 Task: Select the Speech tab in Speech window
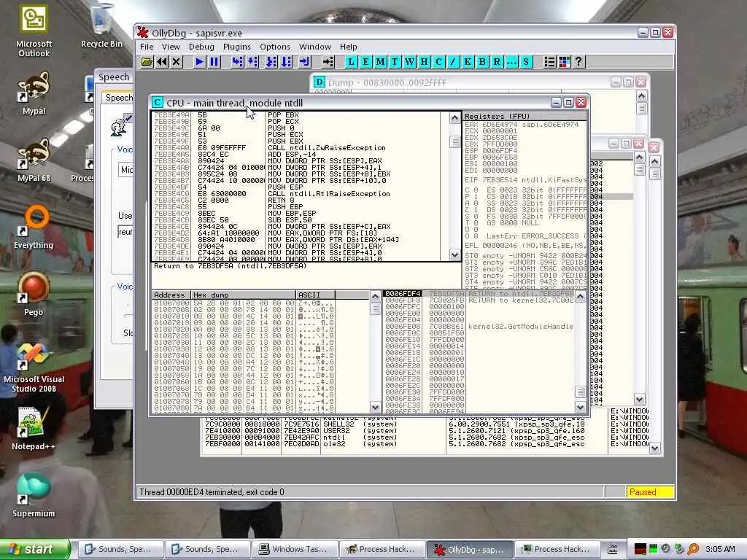(119, 98)
